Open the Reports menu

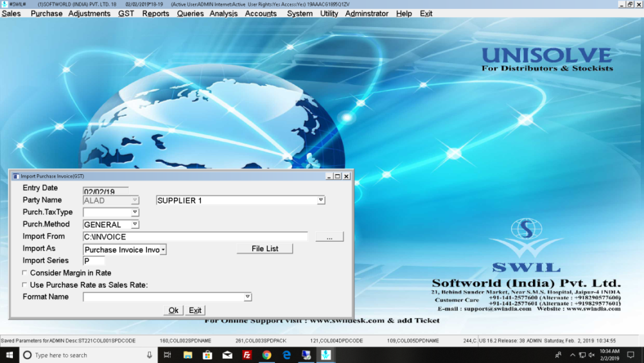(x=155, y=13)
